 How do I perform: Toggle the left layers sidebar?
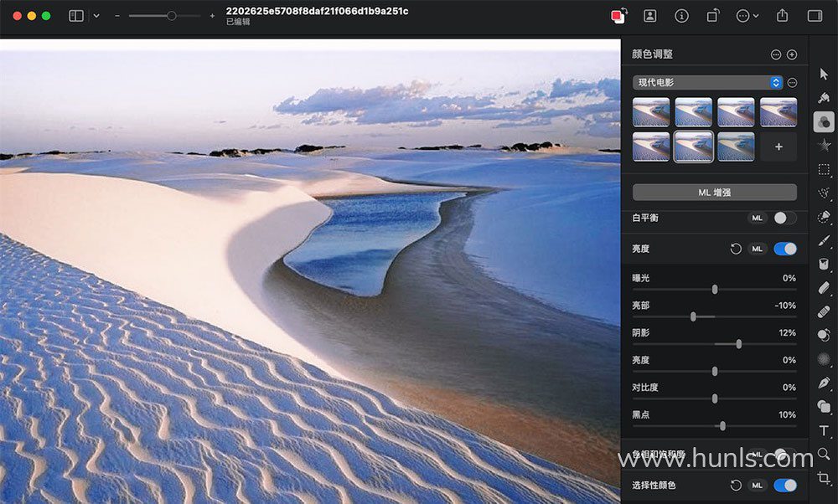pos(76,16)
